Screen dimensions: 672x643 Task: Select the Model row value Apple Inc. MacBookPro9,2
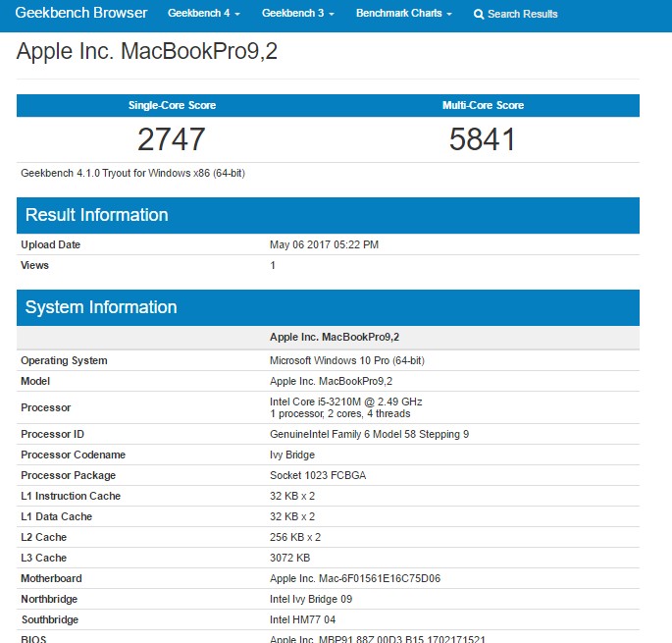pyautogui.click(x=331, y=381)
